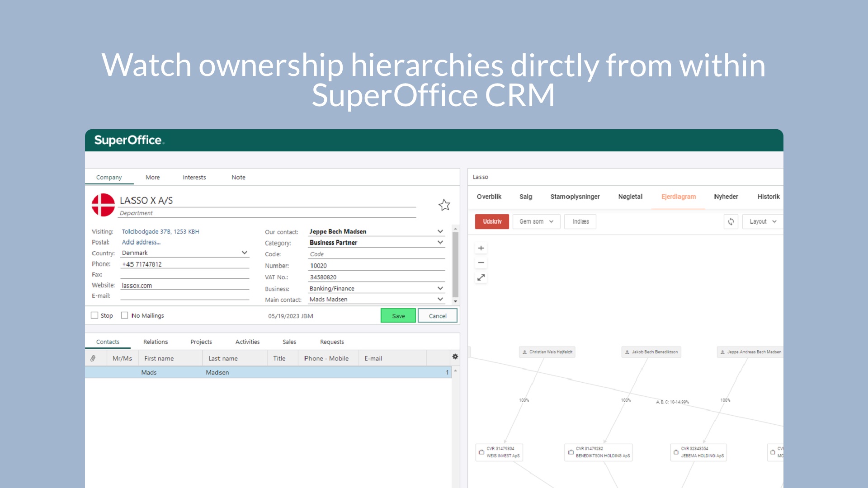Open the Gem som dropdown
This screenshot has height=488, width=868.
[x=537, y=221]
